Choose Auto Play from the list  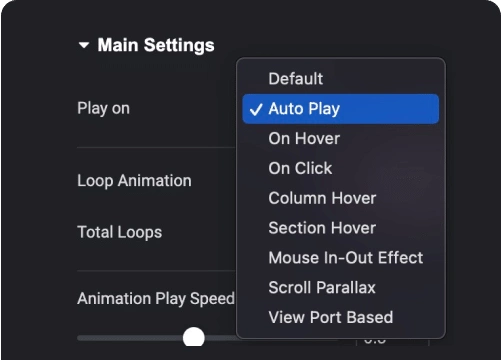341,109
